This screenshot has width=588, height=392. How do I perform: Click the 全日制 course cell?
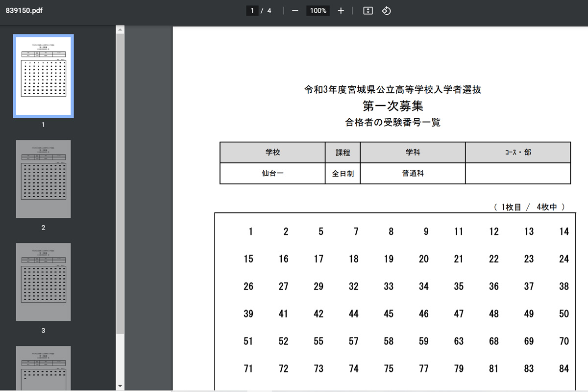[343, 174]
